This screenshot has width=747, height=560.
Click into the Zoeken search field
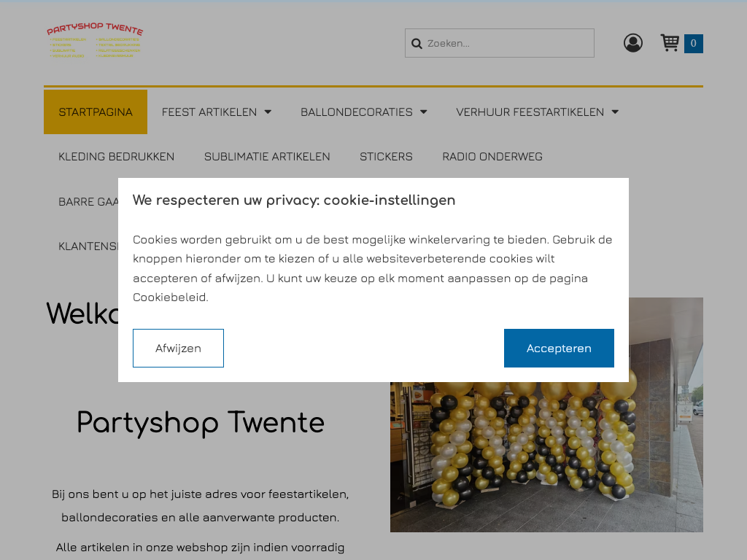(x=499, y=43)
